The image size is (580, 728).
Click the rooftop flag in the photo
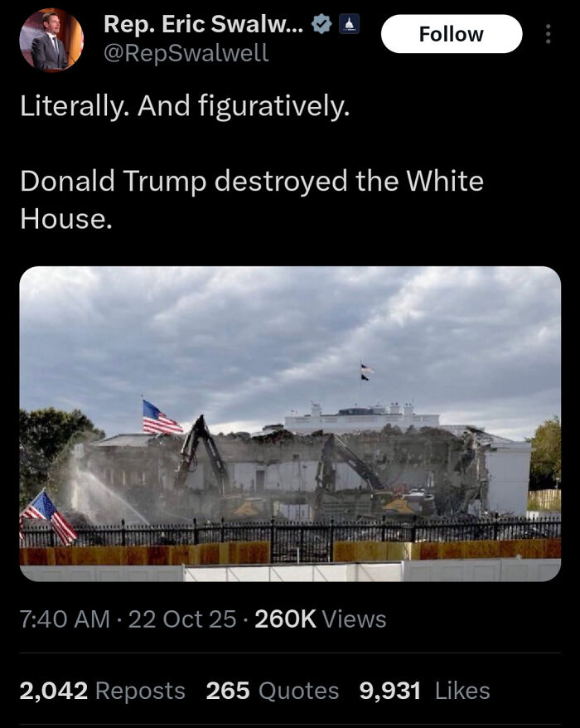pyautogui.click(x=366, y=372)
